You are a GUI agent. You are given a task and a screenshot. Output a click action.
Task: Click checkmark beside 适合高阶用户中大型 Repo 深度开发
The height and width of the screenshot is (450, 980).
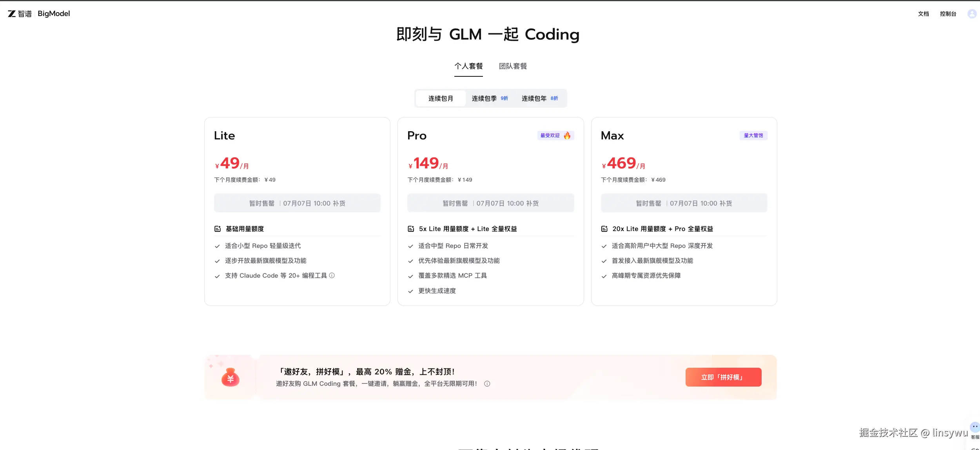[604, 246]
